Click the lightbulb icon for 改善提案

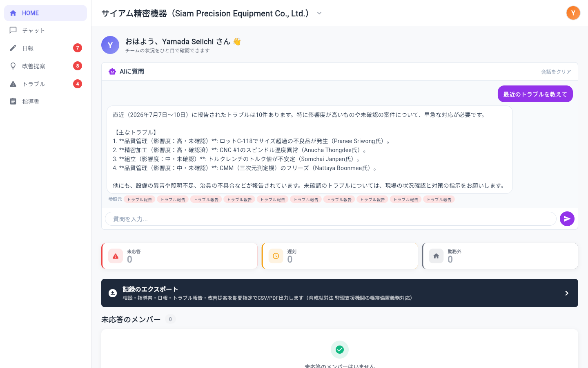13,66
